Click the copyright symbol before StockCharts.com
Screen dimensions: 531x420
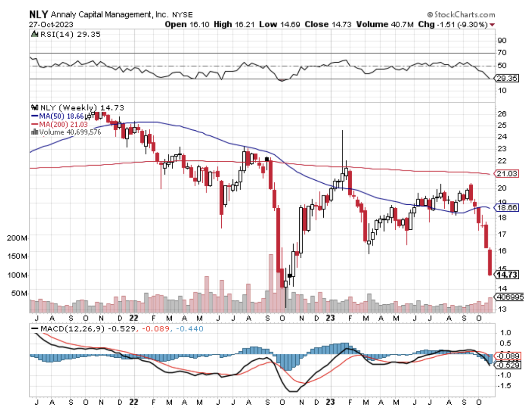[x=430, y=14]
